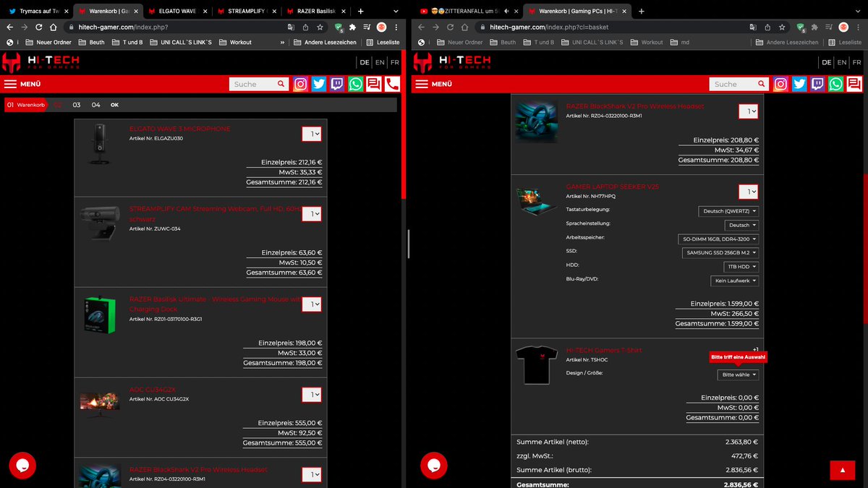The height and width of the screenshot is (488, 868).
Task: Mute the ZITTERANFALL tab audio icon
Action: tap(506, 11)
